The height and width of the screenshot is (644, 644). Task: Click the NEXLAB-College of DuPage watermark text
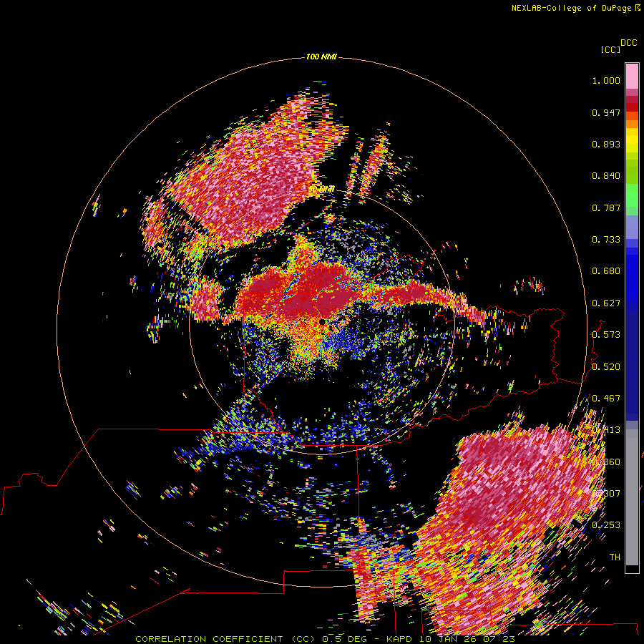[x=571, y=8]
